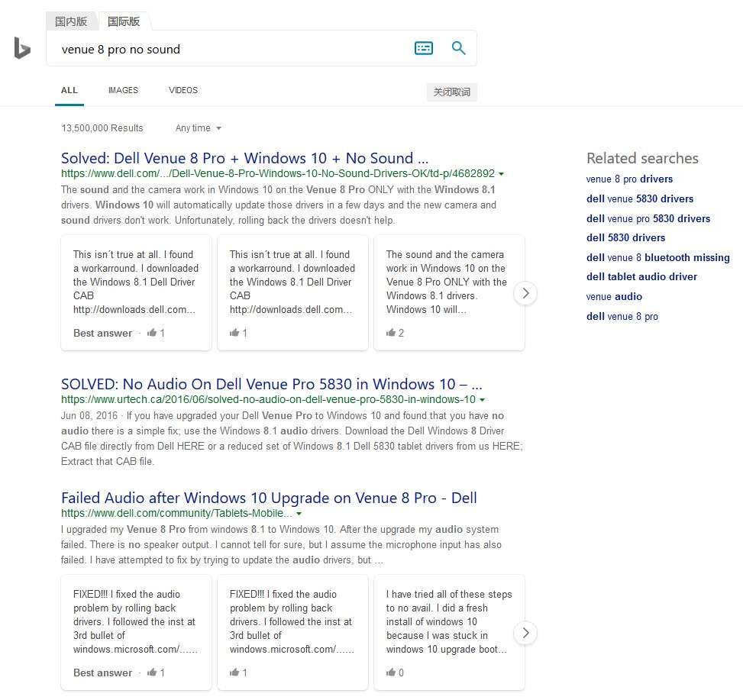Click related search 'venue 8 pro drivers'
Screen dimensions: 743x700
(x=629, y=179)
